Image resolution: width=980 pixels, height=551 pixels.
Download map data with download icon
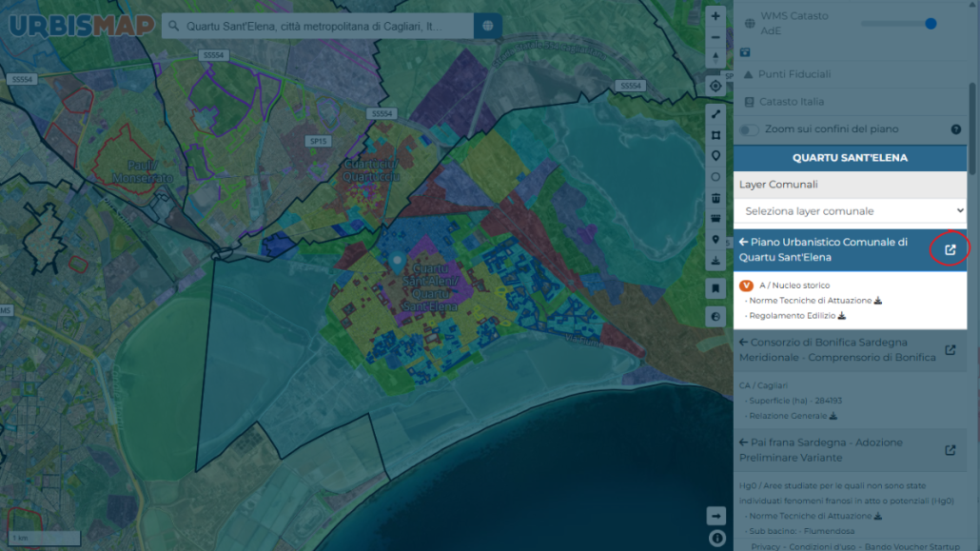click(x=715, y=260)
